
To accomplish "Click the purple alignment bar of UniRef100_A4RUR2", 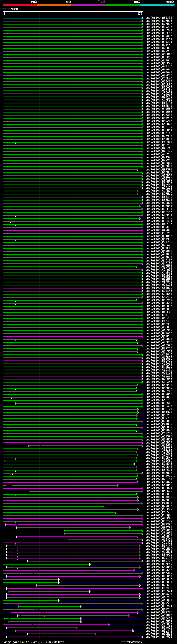I will 72,230.
